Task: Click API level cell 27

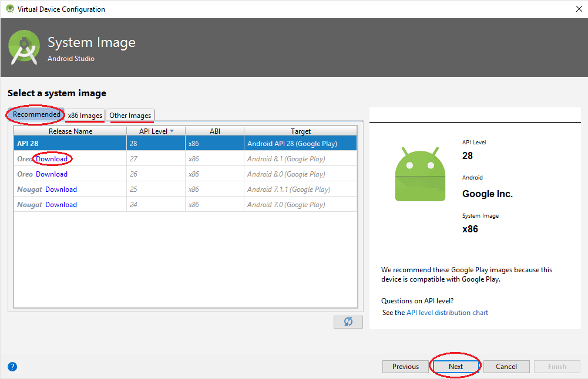Action: [x=156, y=159]
